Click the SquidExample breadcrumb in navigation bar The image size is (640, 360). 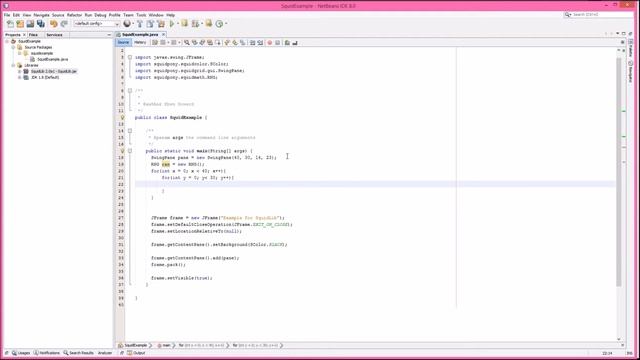(133, 345)
